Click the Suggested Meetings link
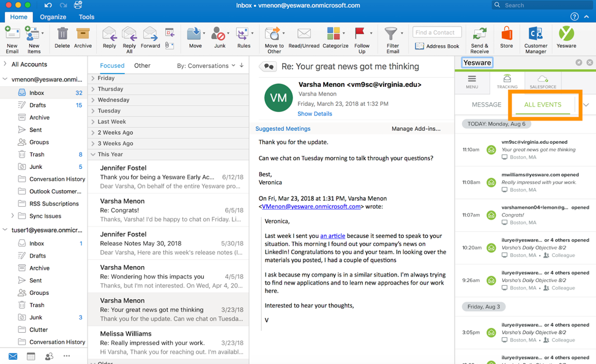The width and height of the screenshot is (596, 364). tap(283, 129)
